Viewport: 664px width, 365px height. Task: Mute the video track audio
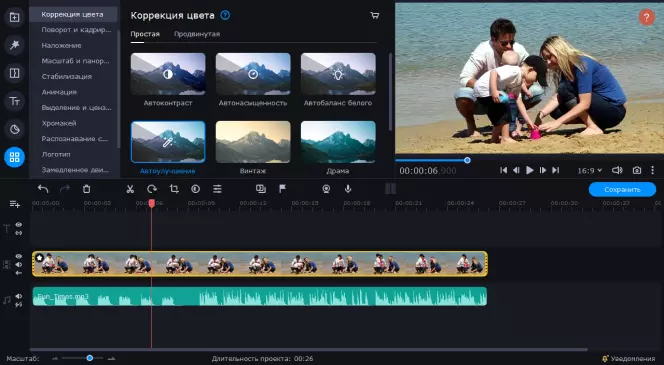19,265
